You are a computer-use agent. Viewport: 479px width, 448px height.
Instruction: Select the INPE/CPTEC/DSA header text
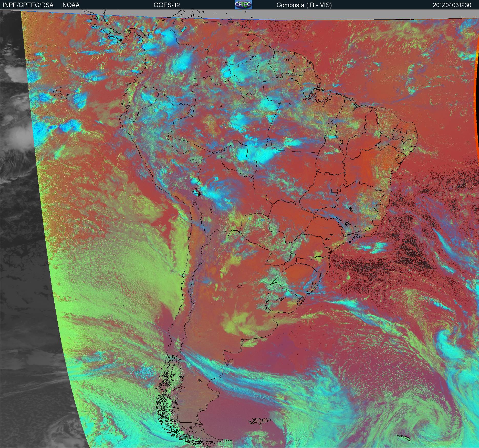coord(28,5)
